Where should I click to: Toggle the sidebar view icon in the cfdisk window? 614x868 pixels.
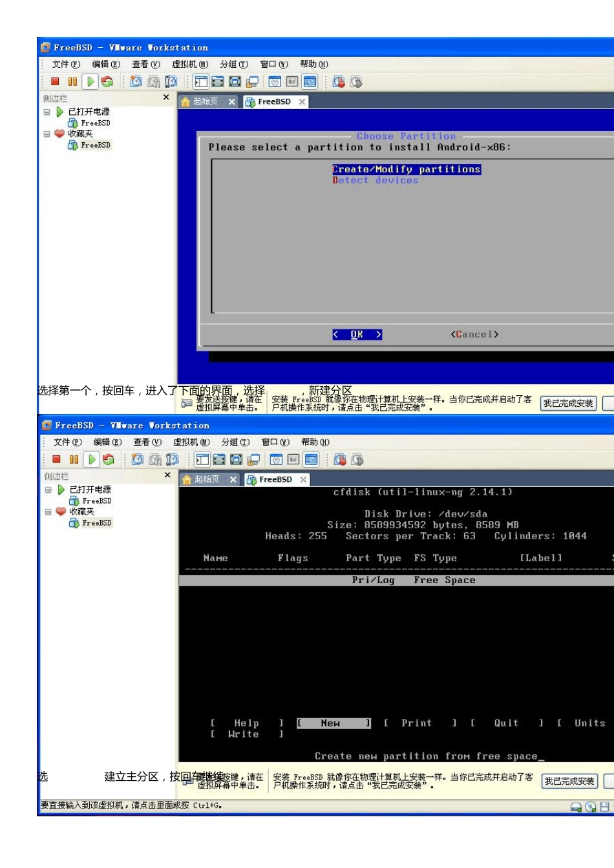[202, 459]
